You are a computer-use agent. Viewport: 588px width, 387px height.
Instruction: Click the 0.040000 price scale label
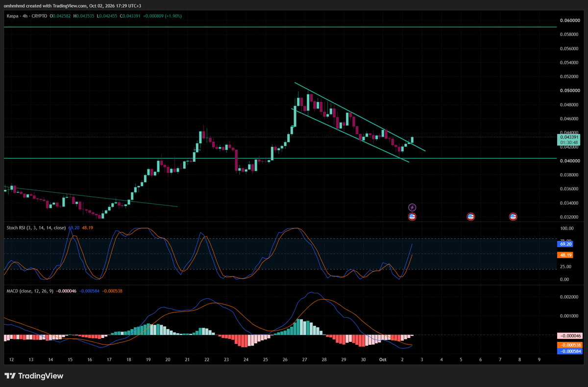(569, 161)
